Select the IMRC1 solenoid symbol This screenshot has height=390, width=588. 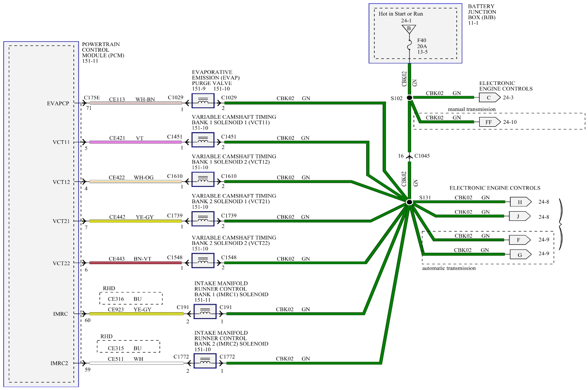pos(205,311)
